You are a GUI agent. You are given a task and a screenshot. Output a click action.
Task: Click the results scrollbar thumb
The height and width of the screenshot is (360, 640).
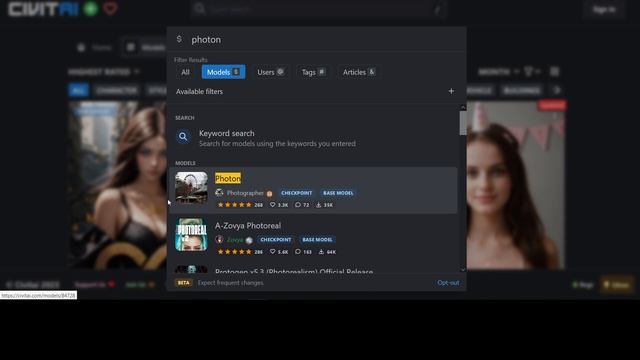pos(463,122)
